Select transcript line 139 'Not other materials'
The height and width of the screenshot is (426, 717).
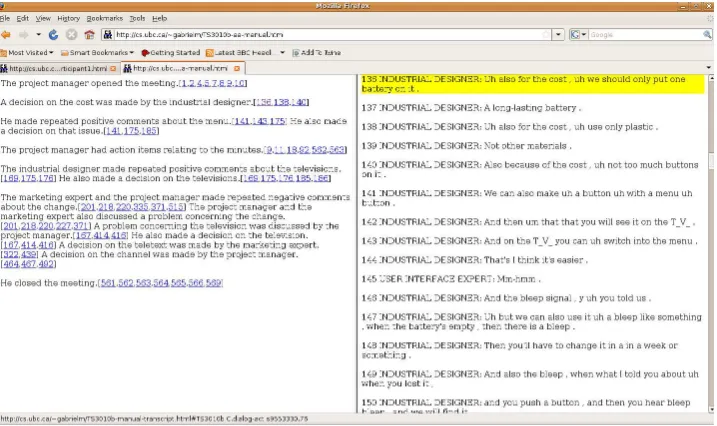(x=466, y=146)
